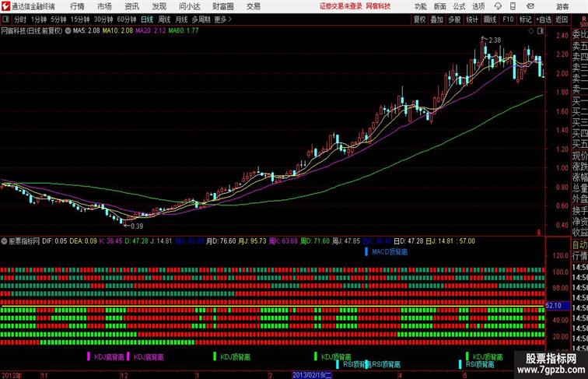The image size is (588, 379).
Task: Click the MACD顶背离 signal label
Action: pos(390,252)
